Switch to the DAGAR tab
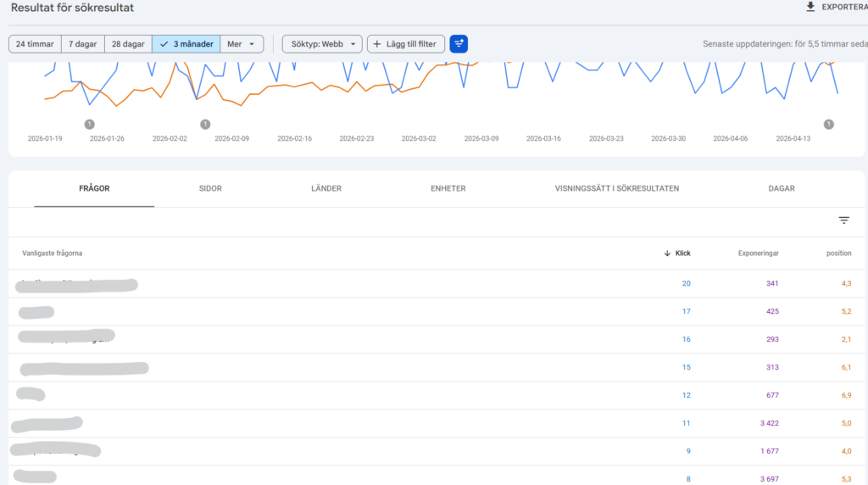The width and height of the screenshot is (868, 485). click(x=781, y=189)
